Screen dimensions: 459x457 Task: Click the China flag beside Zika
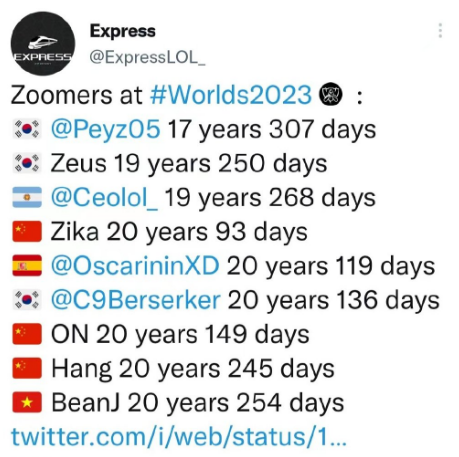tap(27, 231)
